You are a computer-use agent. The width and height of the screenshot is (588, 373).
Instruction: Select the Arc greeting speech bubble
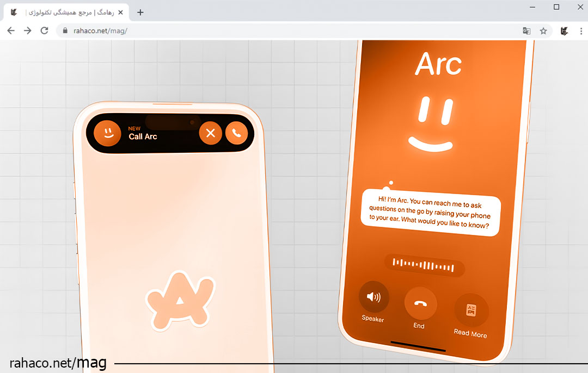(430, 212)
